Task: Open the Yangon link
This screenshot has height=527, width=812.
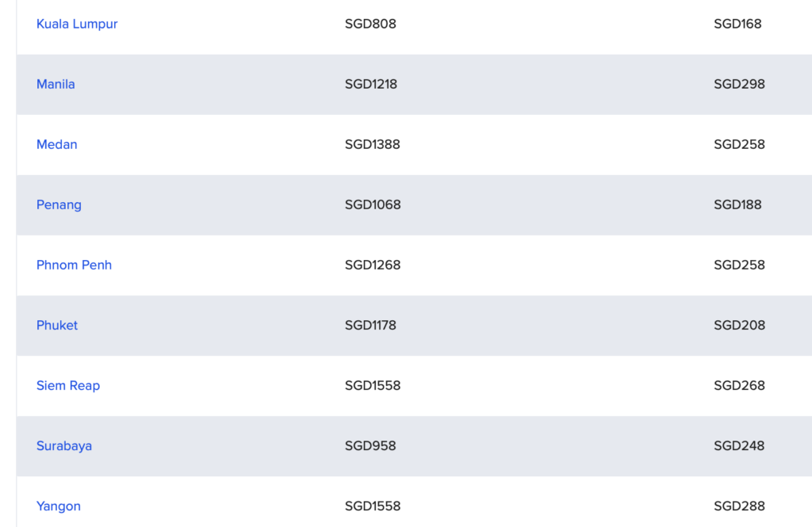Action: point(59,506)
